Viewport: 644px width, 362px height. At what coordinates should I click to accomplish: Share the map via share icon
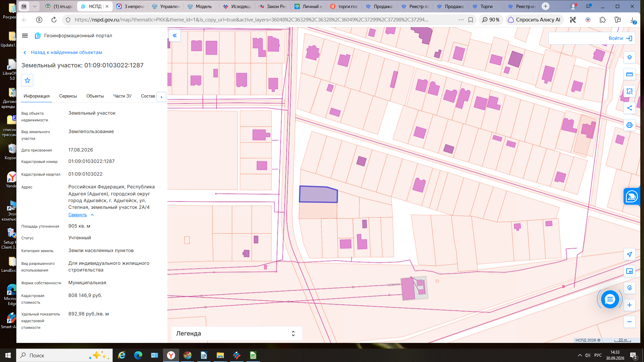(630, 108)
